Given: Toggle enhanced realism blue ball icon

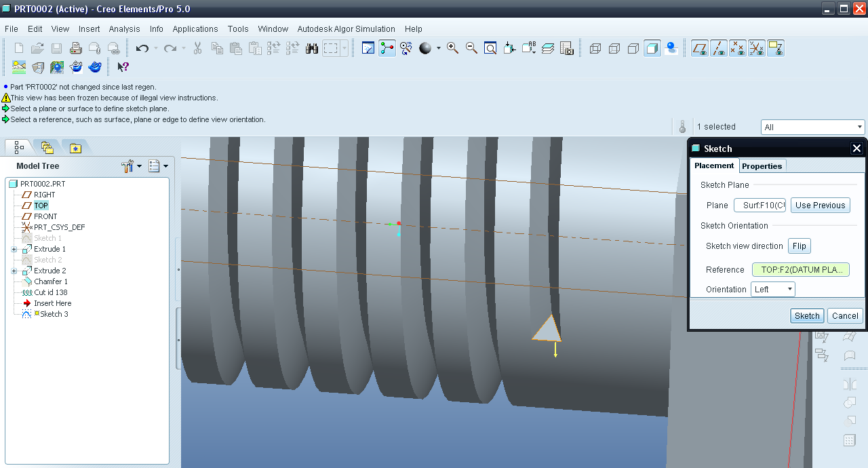Looking at the screenshot, I should click(x=671, y=48).
